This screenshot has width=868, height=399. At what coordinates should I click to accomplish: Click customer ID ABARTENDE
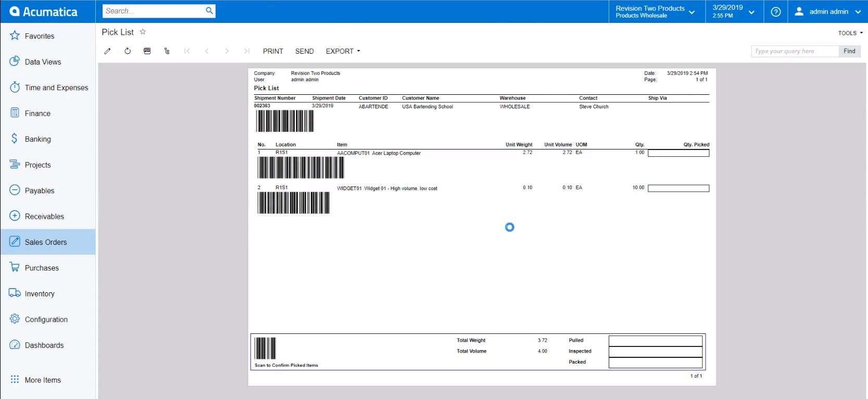pyautogui.click(x=373, y=106)
